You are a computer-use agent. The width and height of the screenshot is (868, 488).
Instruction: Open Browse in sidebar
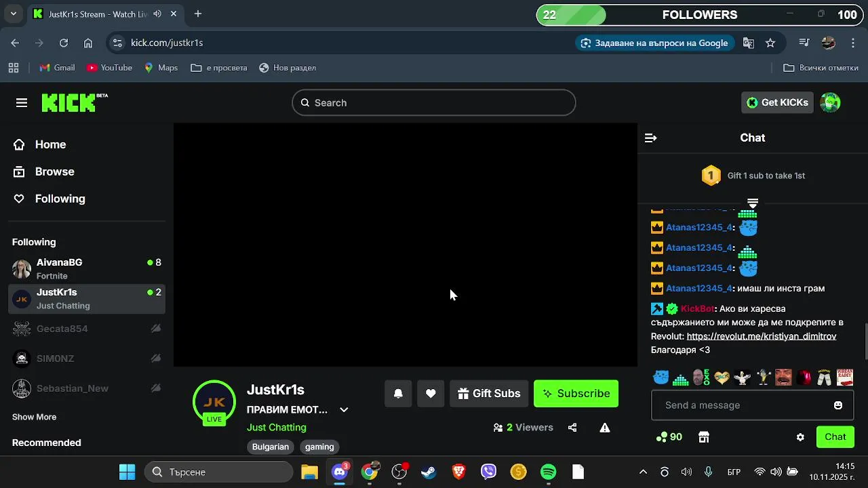[45, 171]
